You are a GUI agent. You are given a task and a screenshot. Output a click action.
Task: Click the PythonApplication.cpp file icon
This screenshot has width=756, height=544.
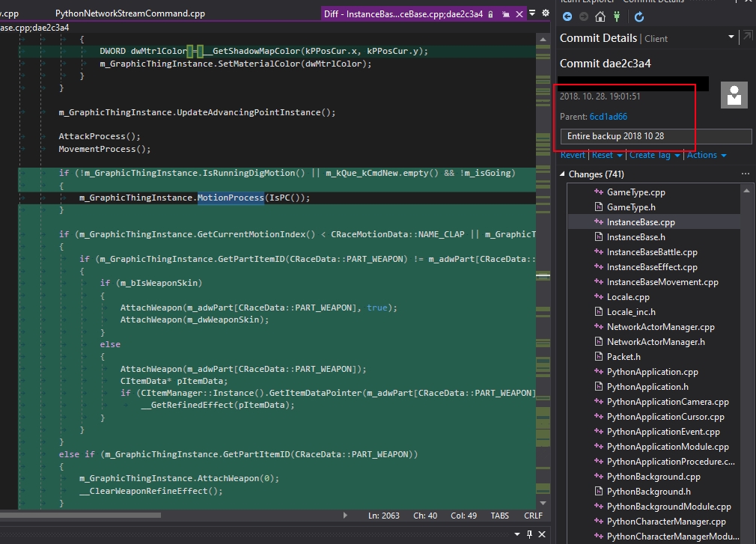pos(599,371)
